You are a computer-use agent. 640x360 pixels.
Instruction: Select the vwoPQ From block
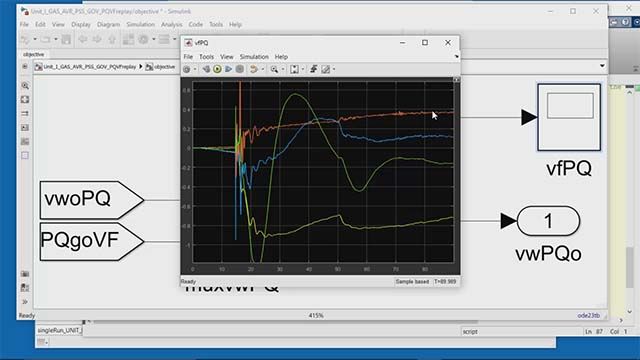pos(92,200)
